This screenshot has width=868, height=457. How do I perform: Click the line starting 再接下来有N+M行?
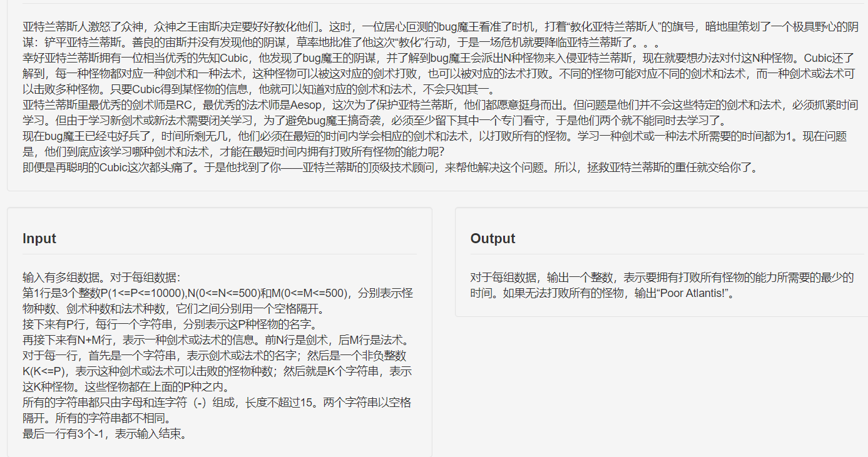216,339
